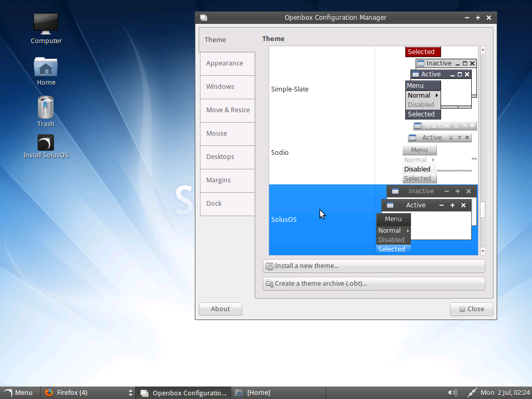Click the Sodio theme preview thumbnail
532x399 pixels.
tap(440, 152)
